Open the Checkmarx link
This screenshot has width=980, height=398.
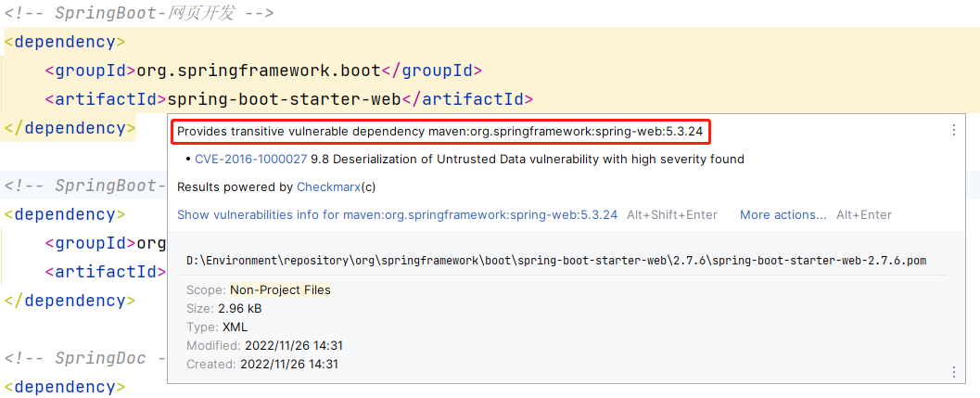coord(330,187)
